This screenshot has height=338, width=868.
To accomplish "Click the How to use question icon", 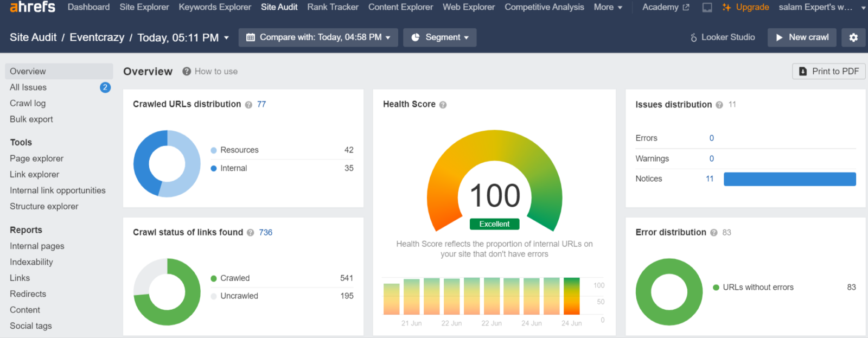I will click(187, 72).
